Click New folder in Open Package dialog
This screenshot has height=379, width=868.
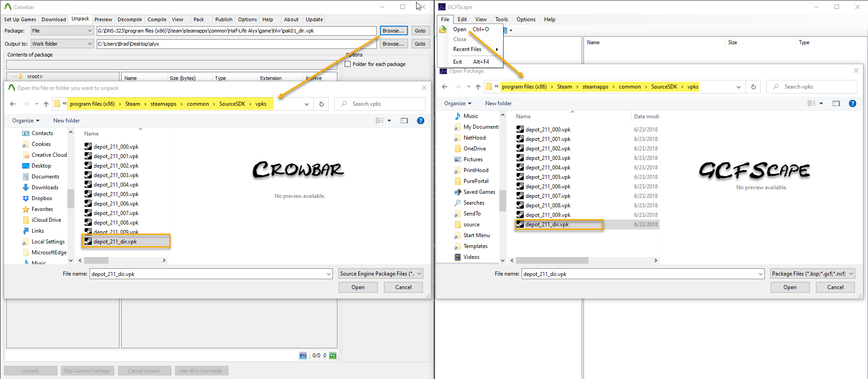(498, 103)
